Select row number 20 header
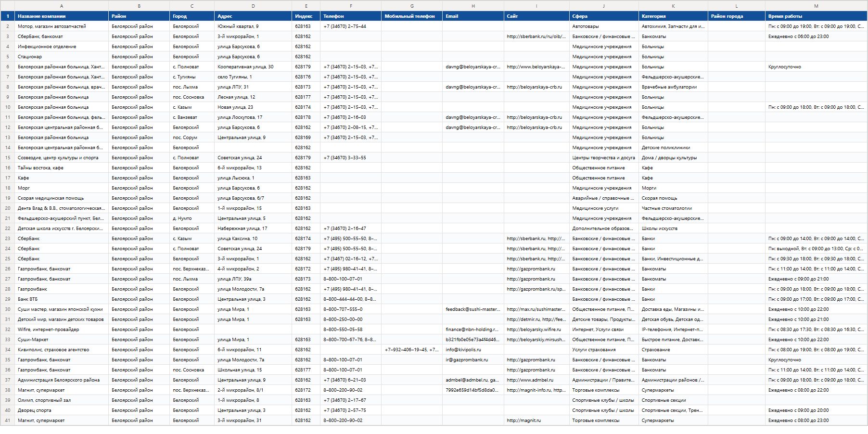The width and height of the screenshot is (868, 434). coord(8,208)
